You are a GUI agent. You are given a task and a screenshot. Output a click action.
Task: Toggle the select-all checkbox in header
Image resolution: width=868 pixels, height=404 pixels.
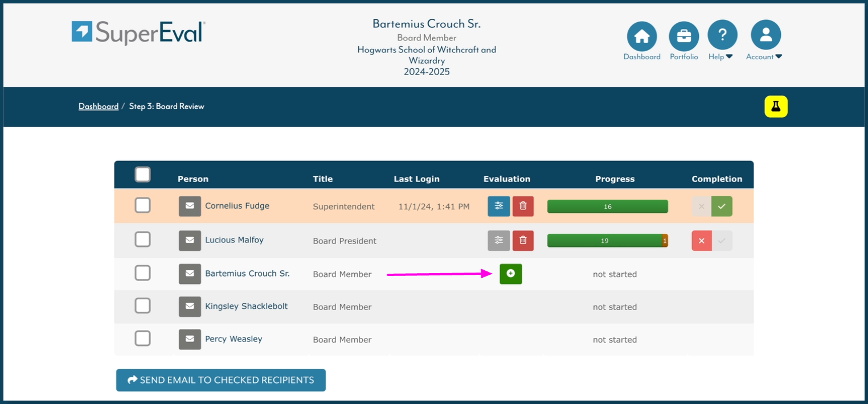click(142, 174)
